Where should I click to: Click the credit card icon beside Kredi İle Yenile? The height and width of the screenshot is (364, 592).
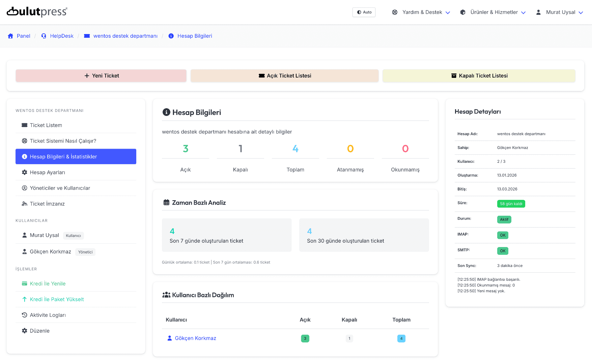point(24,284)
